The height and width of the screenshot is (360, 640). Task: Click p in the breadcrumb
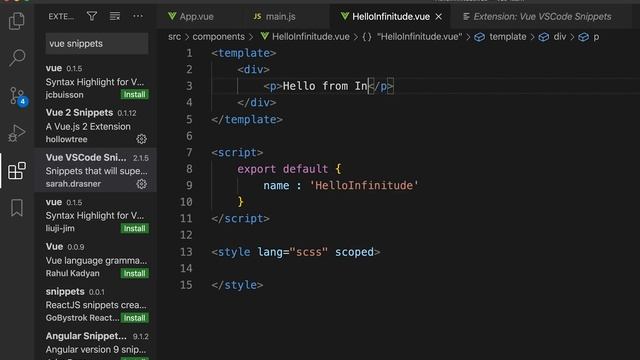click(589, 37)
